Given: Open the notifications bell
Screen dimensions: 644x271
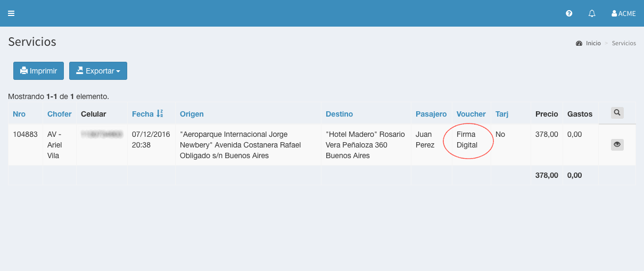Looking at the screenshot, I should pyautogui.click(x=592, y=13).
